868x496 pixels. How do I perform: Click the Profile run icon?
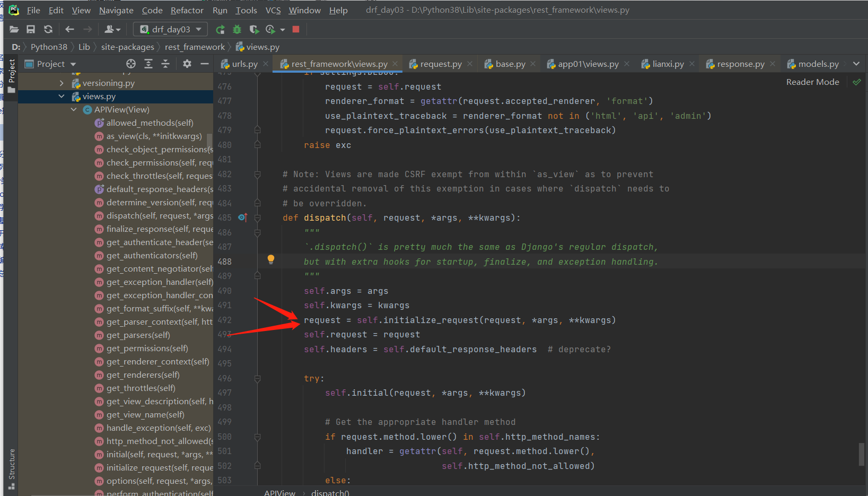[270, 29]
